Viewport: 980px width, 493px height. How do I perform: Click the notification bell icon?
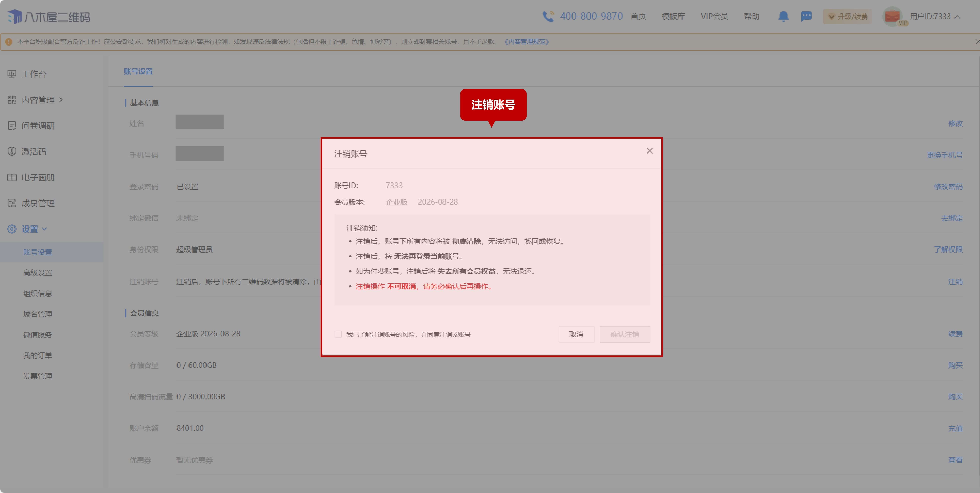(x=783, y=16)
